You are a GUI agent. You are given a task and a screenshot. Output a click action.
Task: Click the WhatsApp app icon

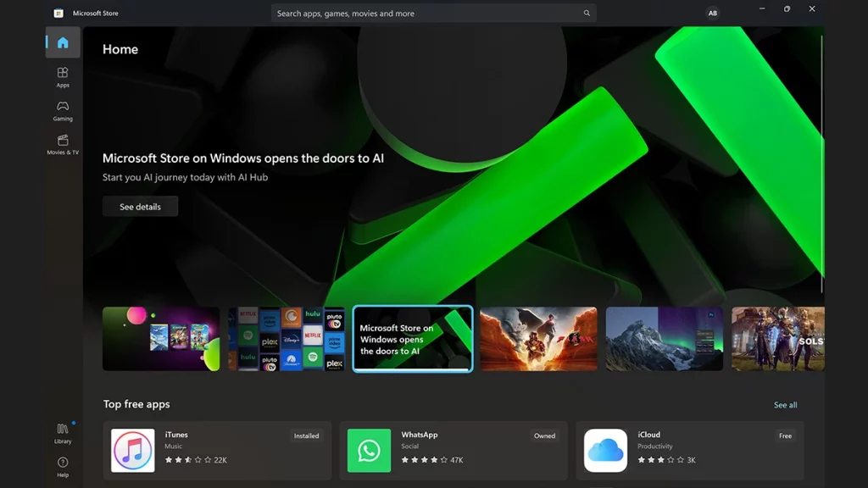[370, 451]
